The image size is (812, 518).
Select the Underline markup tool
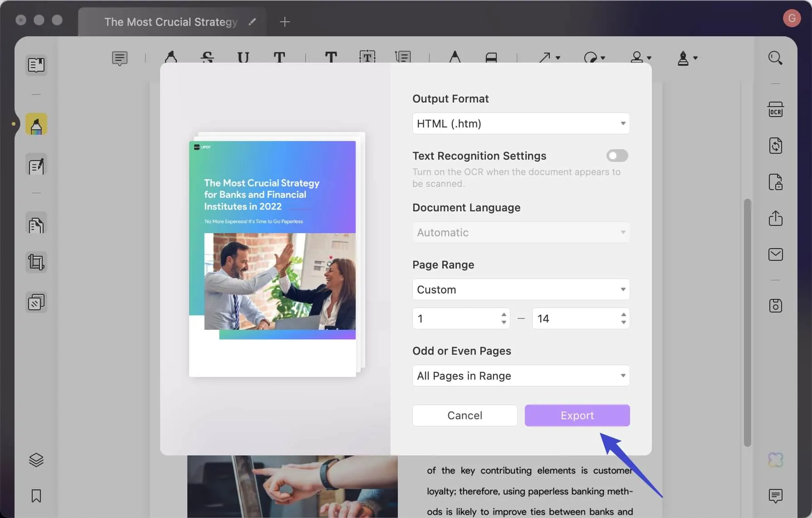[243, 58]
